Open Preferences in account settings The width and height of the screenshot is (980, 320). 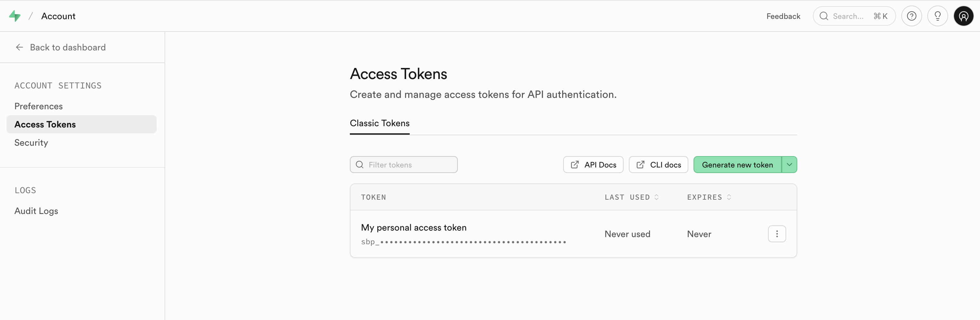tap(38, 106)
